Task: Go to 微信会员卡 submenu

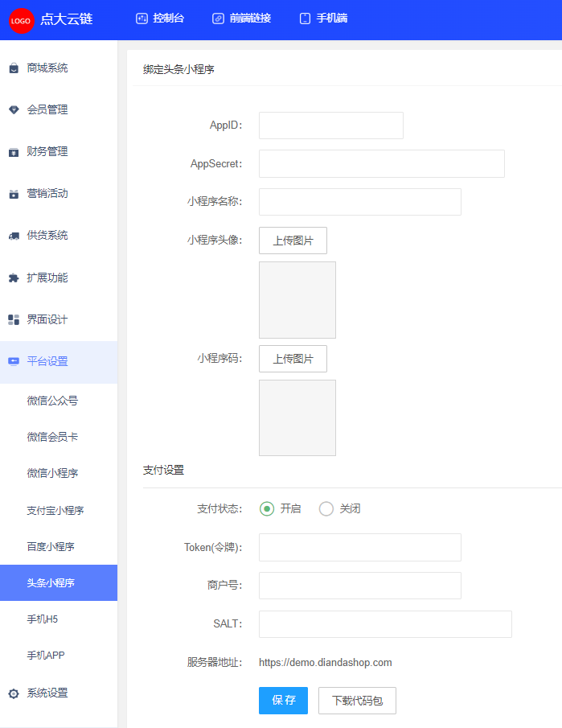Action: point(59,437)
